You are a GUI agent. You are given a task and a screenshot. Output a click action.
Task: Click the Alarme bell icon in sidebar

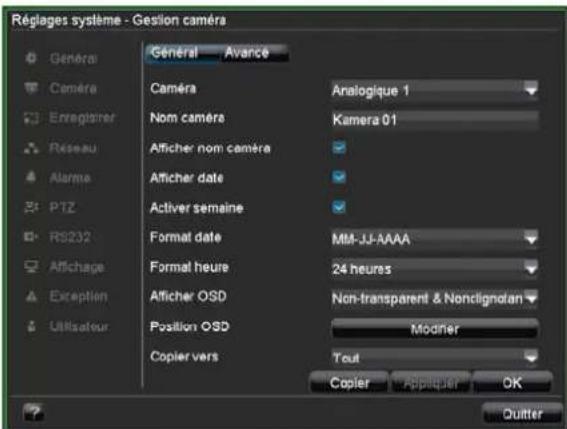pyautogui.click(x=31, y=177)
